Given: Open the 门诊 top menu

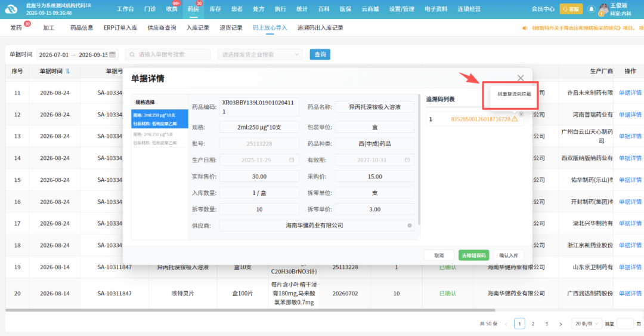Looking at the screenshot, I should coord(150,9).
